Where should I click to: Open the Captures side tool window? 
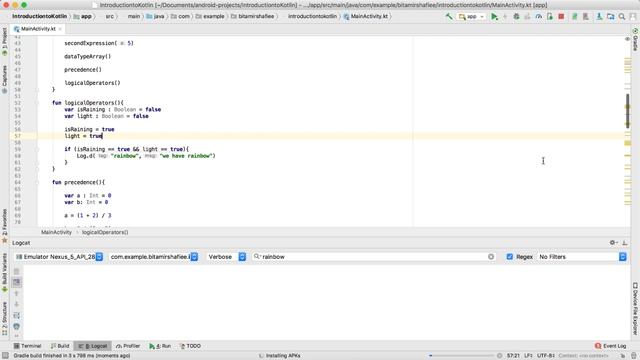[x=4, y=78]
